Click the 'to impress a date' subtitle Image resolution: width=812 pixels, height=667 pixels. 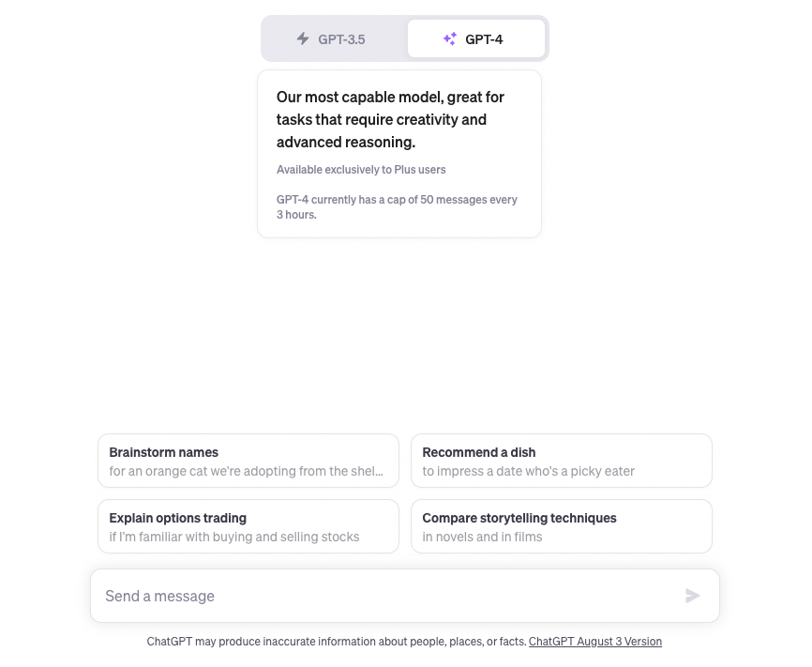coord(528,471)
